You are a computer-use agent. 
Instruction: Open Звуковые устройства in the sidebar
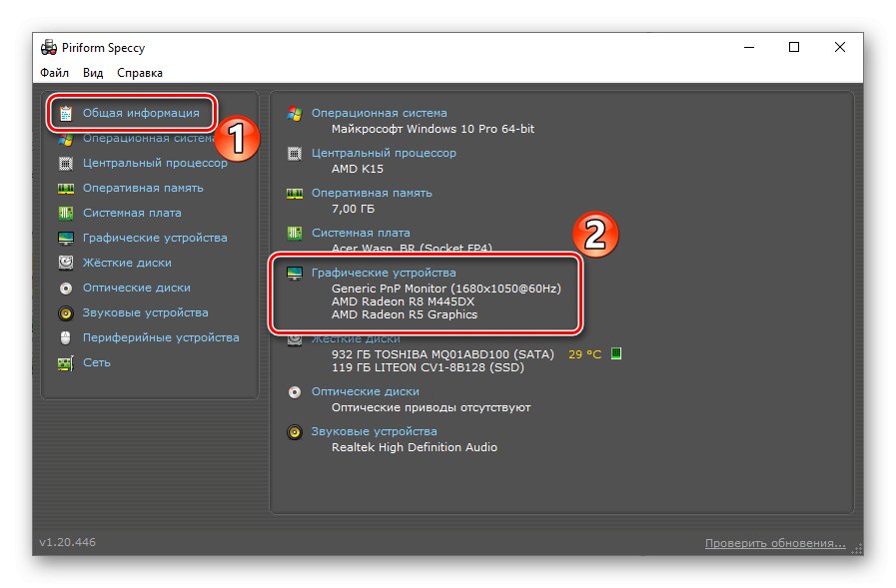pyautogui.click(x=145, y=312)
